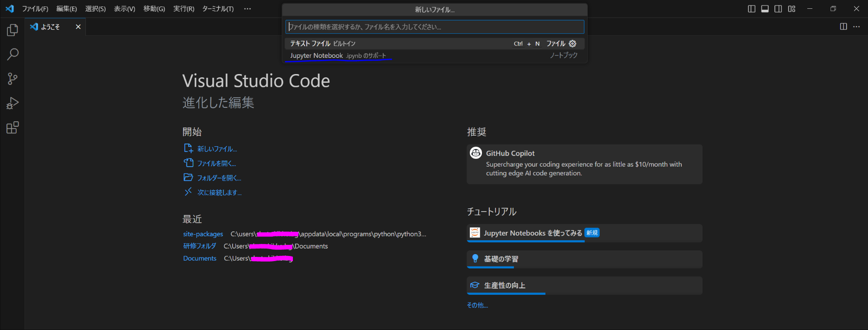
Task: Click the GitHub Copilot icon
Action: [476, 153]
